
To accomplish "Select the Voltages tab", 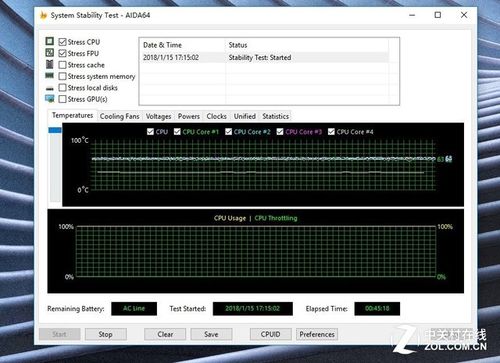I will [158, 116].
